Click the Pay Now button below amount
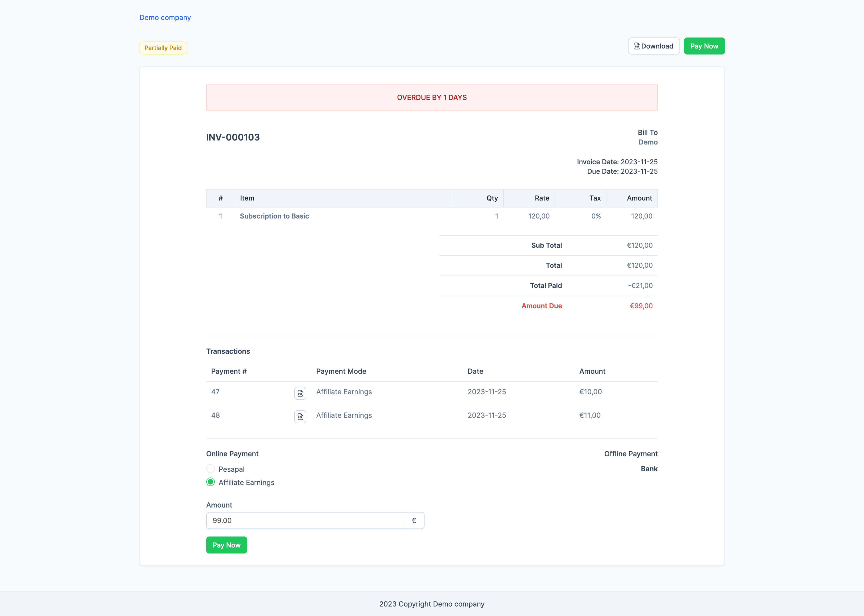 pos(226,545)
